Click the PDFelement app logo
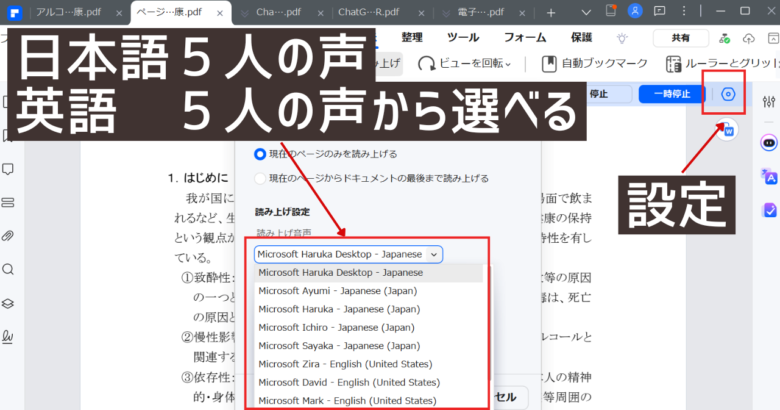Screen dimensions: 780x410 click(x=14, y=13)
